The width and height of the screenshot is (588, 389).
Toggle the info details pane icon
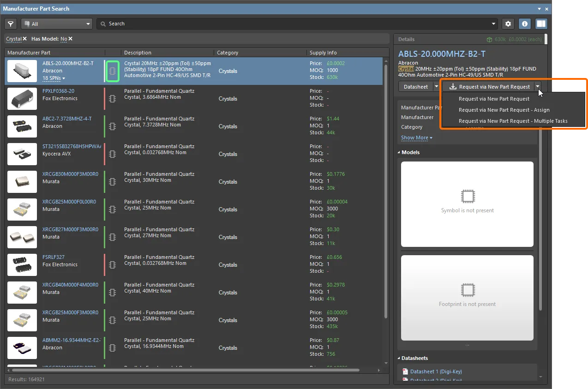click(x=524, y=24)
